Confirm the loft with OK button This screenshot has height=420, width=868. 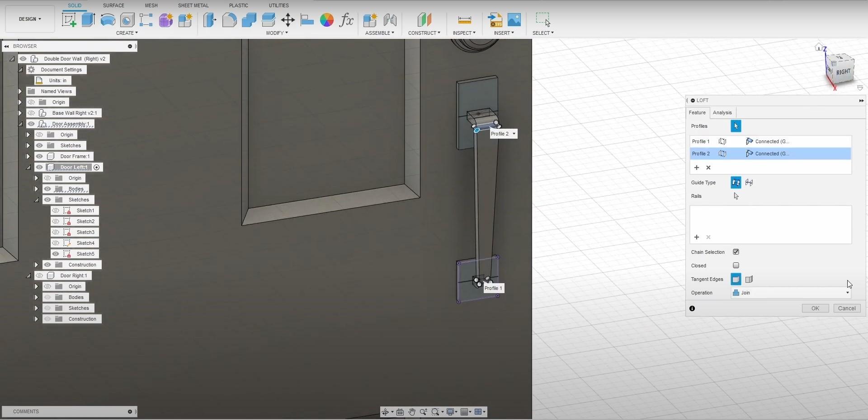tap(815, 308)
